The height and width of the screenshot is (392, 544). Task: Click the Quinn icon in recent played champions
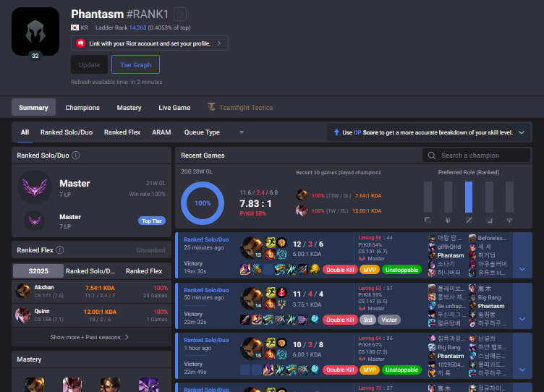tap(302, 210)
